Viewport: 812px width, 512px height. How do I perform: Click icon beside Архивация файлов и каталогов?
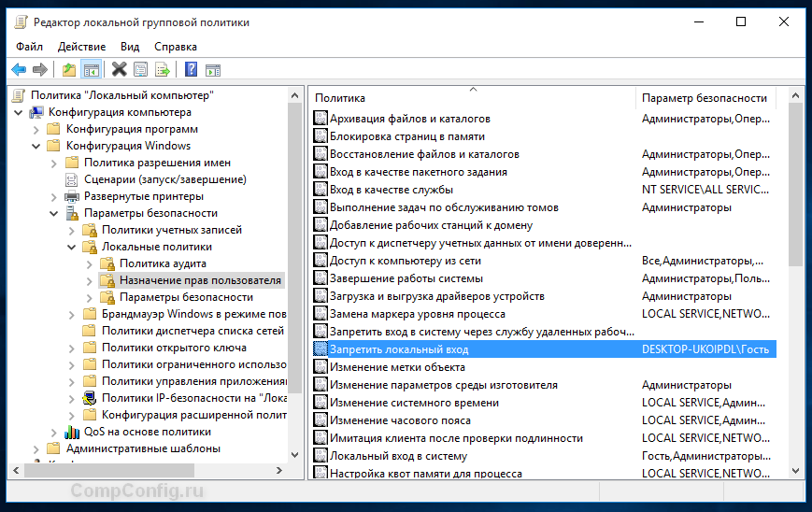point(321,119)
